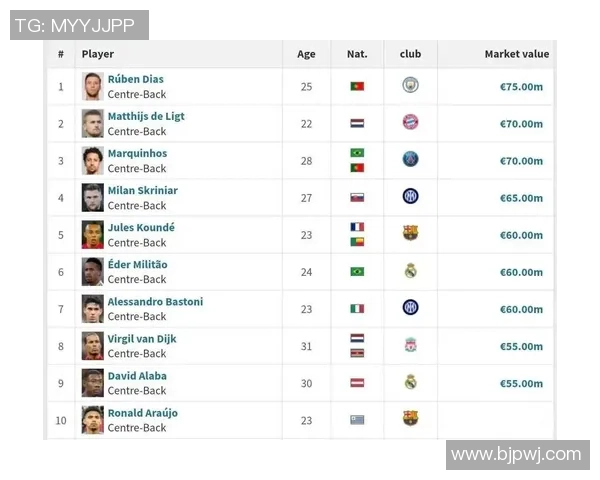Open Matthijs de Ligt profile link
Viewport: 600px width, 480px height.
146,116
